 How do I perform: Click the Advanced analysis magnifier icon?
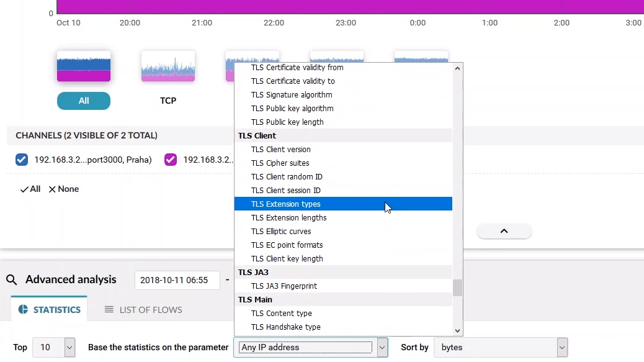11,280
